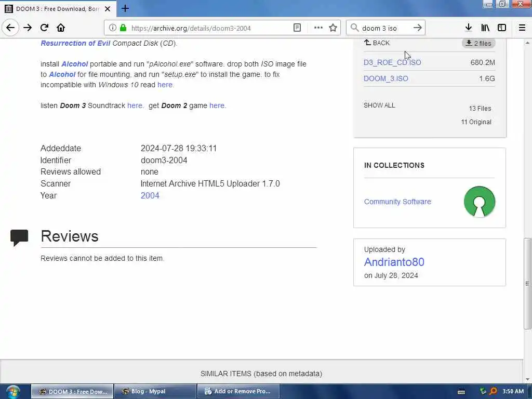
Task: Click the Reviews speech bubble icon
Action: [19, 237]
